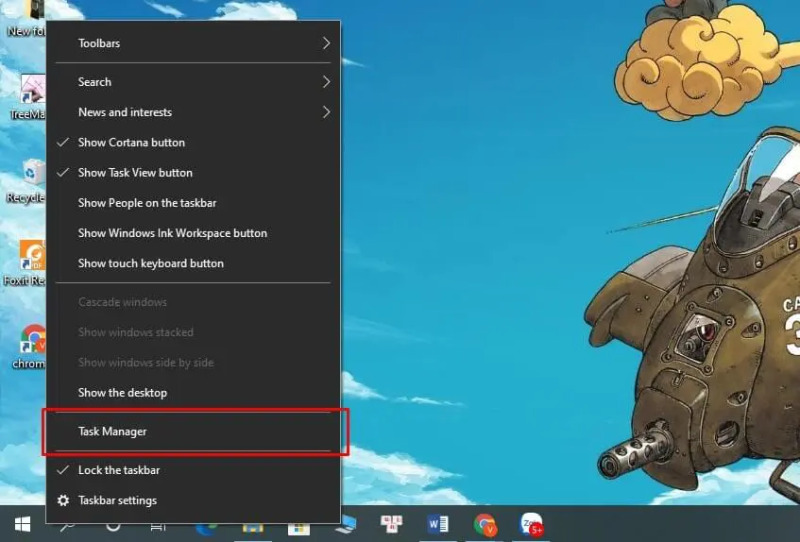This screenshot has height=542, width=800.
Task: Select the TreeMa desktop shortcut
Action: [x=28, y=97]
